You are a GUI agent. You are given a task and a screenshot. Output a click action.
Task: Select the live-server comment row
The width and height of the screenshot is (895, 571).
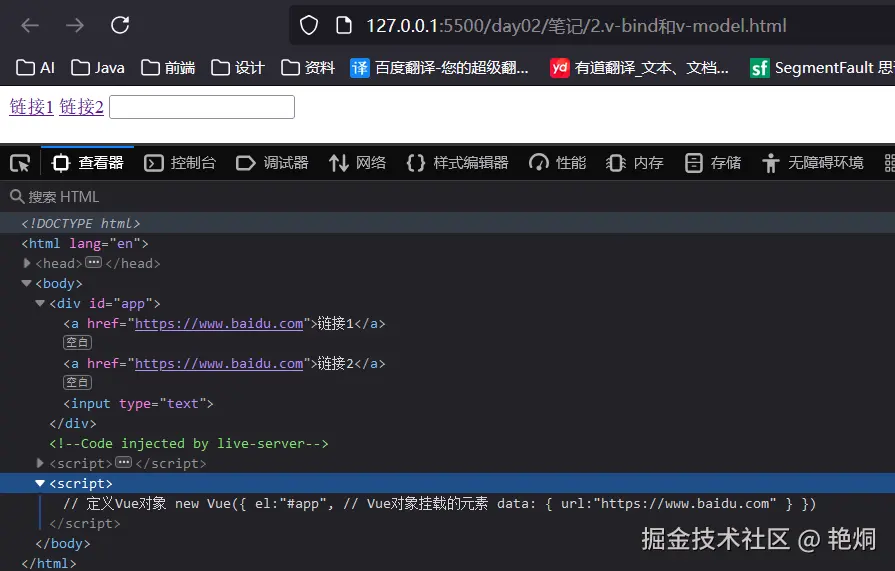coord(448,444)
